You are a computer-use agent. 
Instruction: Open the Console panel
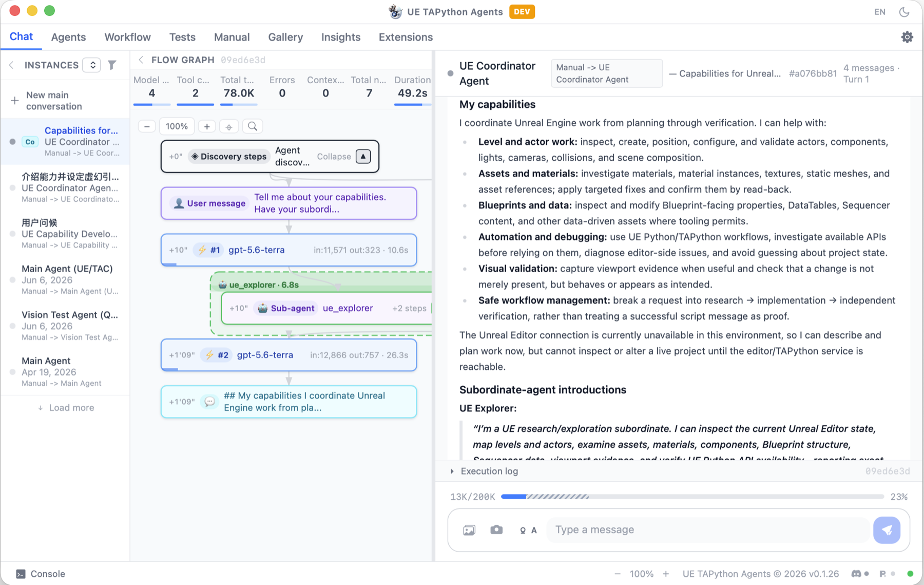[41, 574]
